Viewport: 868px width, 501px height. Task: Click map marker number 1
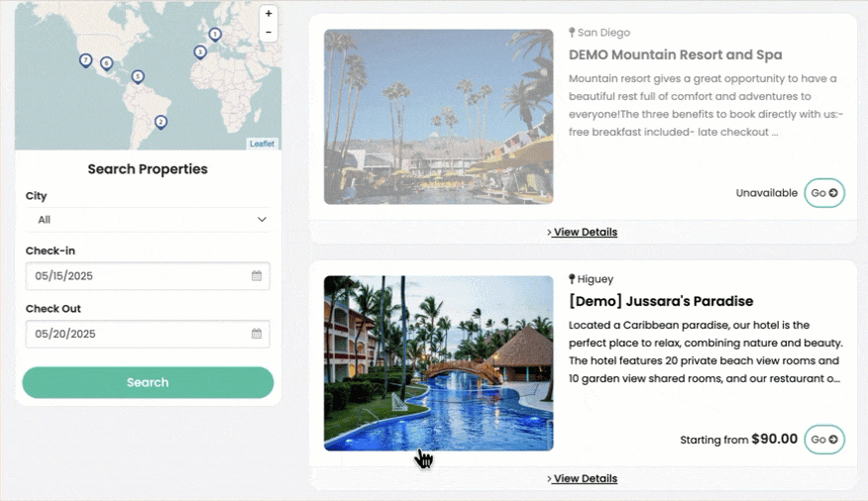[x=215, y=36]
